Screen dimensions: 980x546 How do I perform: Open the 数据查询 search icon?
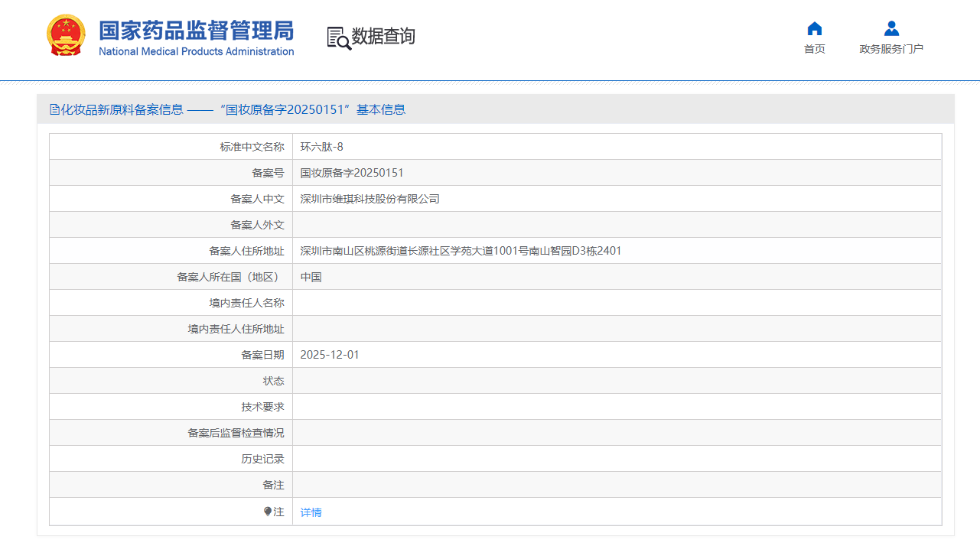[337, 36]
